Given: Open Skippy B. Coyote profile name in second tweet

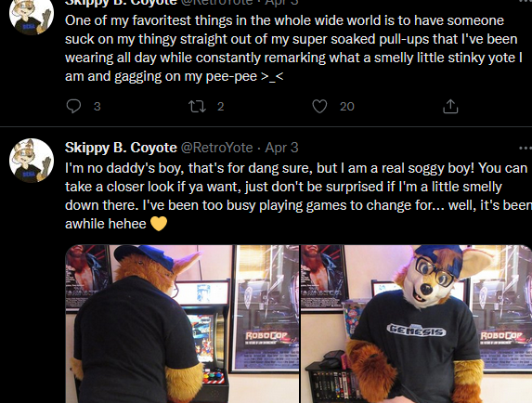Looking at the screenshot, I should [121, 148].
